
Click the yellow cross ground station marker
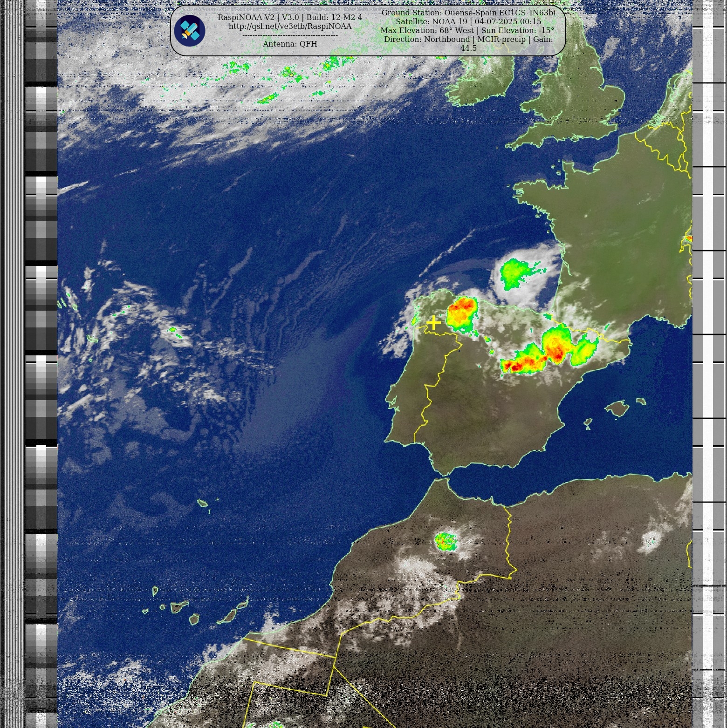[433, 322]
